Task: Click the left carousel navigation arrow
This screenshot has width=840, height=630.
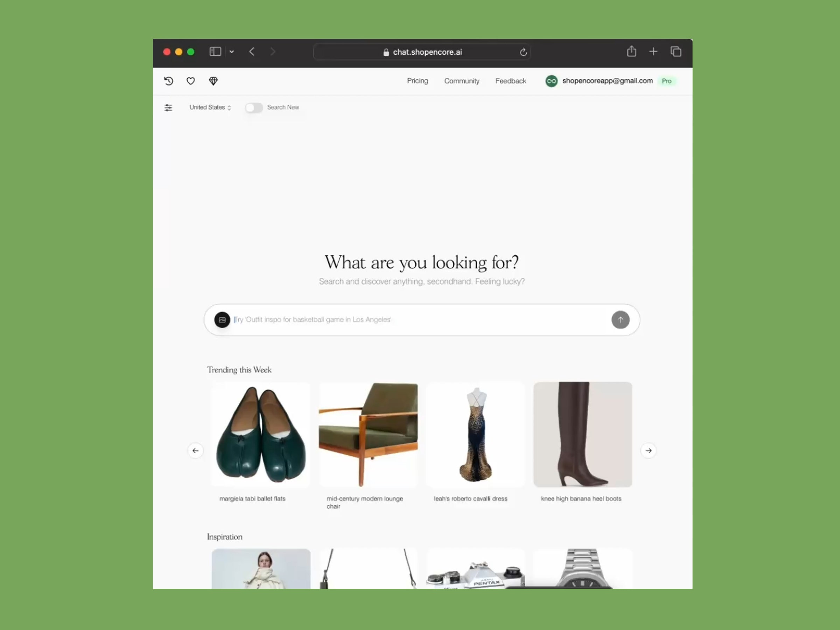Action: (x=195, y=451)
